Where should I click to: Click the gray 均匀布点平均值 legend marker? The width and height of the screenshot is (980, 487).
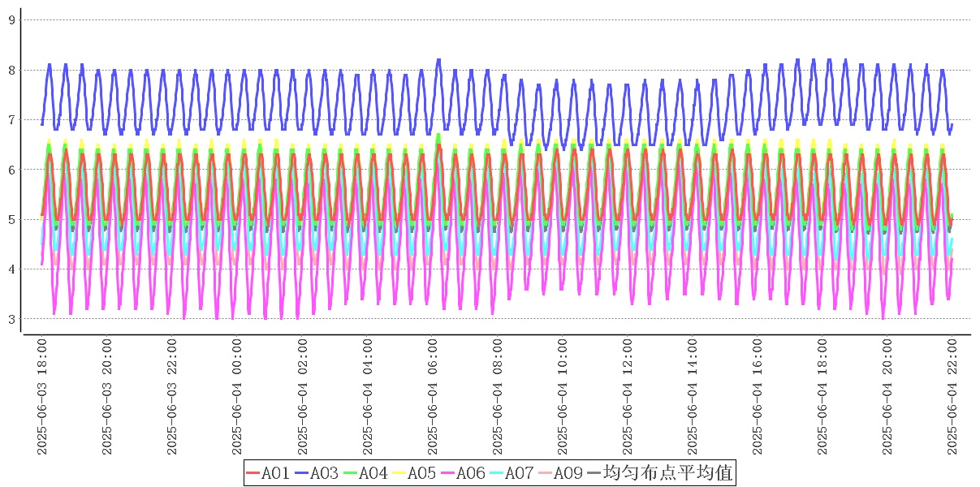(x=594, y=472)
